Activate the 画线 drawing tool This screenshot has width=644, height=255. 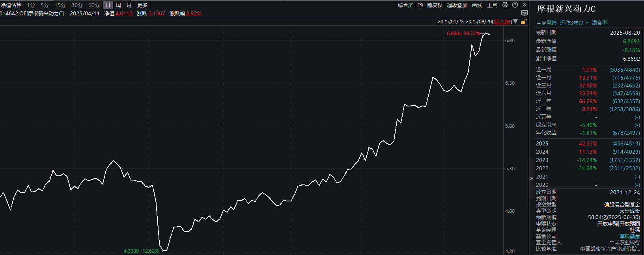tap(477, 5)
